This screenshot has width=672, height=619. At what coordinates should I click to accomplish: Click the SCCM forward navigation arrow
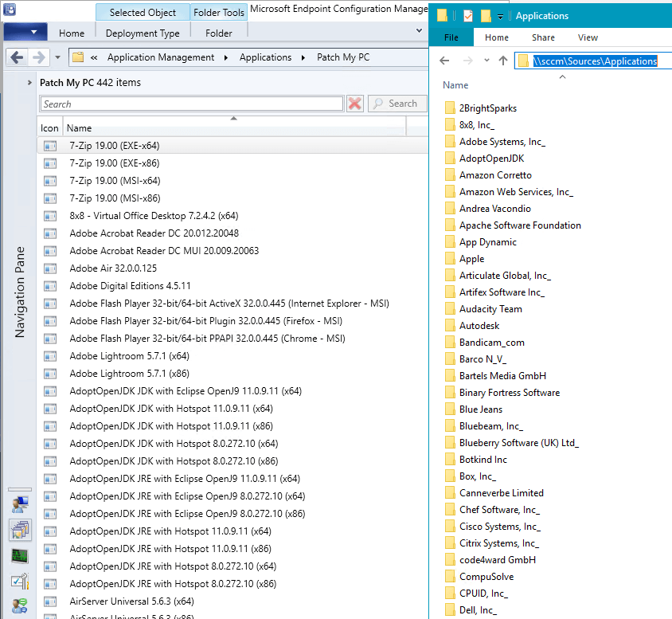tap(38, 57)
